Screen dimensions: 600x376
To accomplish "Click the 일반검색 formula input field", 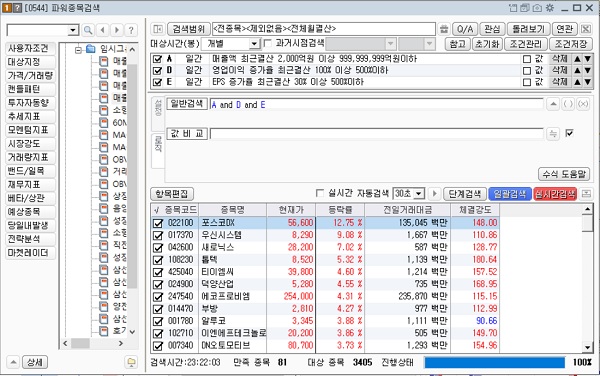I will 377,104.
